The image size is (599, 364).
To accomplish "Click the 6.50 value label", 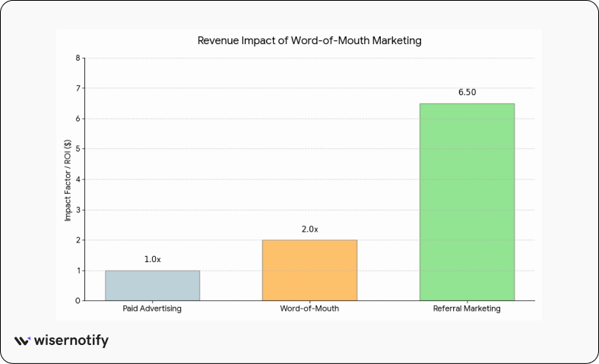I will 467,92.
